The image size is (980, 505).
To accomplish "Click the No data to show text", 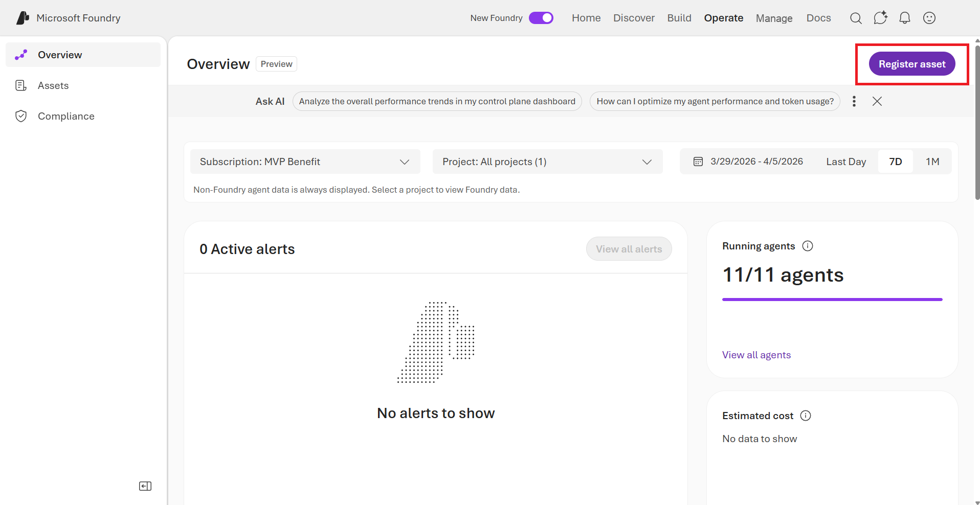I will coord(760,439).
